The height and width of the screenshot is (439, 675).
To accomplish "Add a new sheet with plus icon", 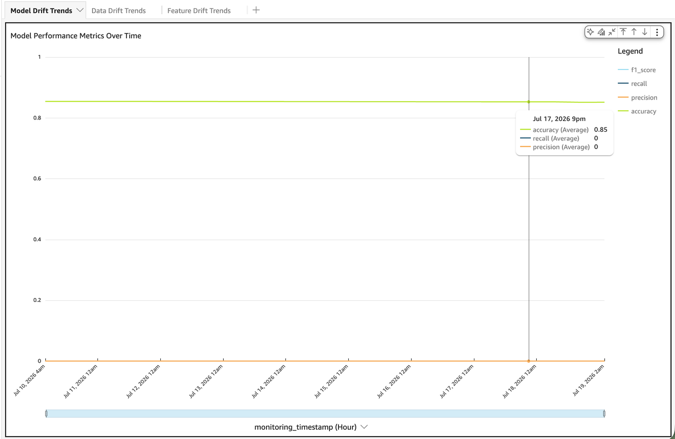I will pos(256,10).
